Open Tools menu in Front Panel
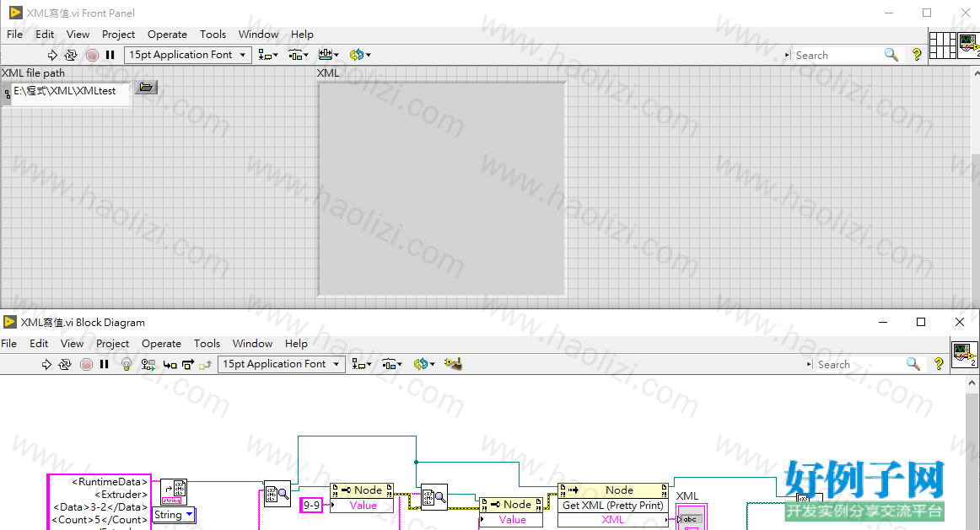 [x=213, y=35]
